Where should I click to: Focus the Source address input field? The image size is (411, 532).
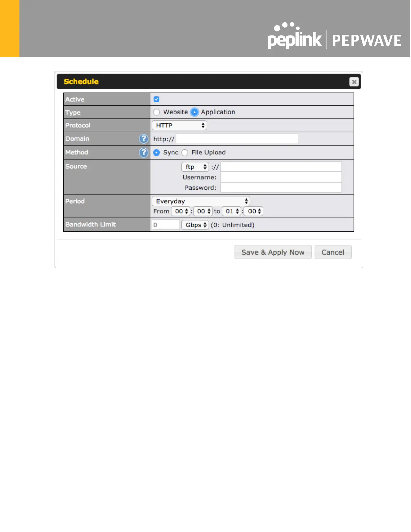(281, 167)
